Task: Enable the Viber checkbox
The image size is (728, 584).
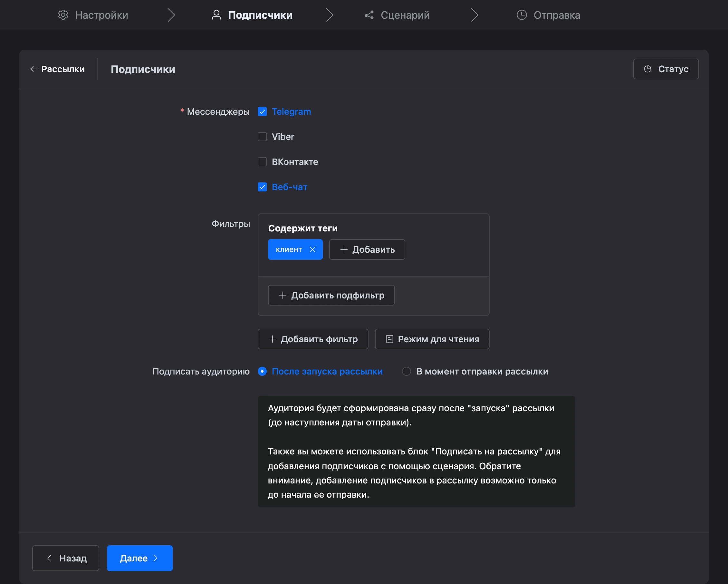Action: coord(262,137)
